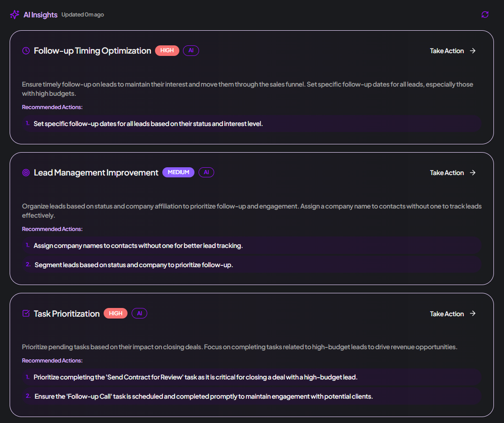This screenshot has height=423, width=504.
Task: Click the arrow next to Task Prioritization Take Action
Action: [x=472, y=313]
